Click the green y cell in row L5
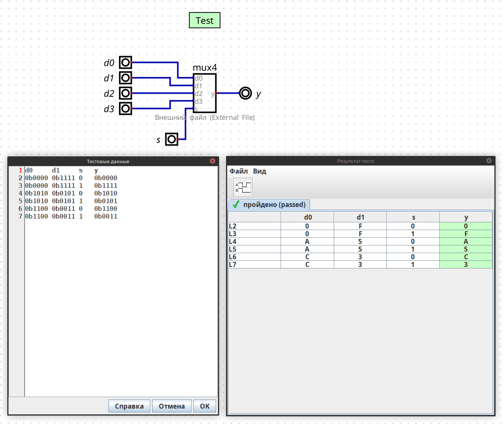 (466, 249)
